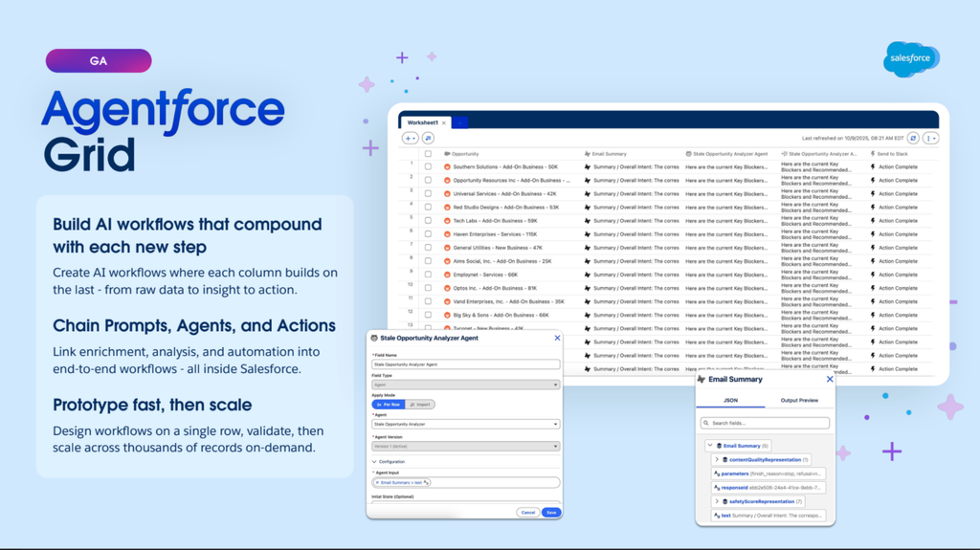Open the worksheet more options menu

pyautogui.click(x=931, y=138)
